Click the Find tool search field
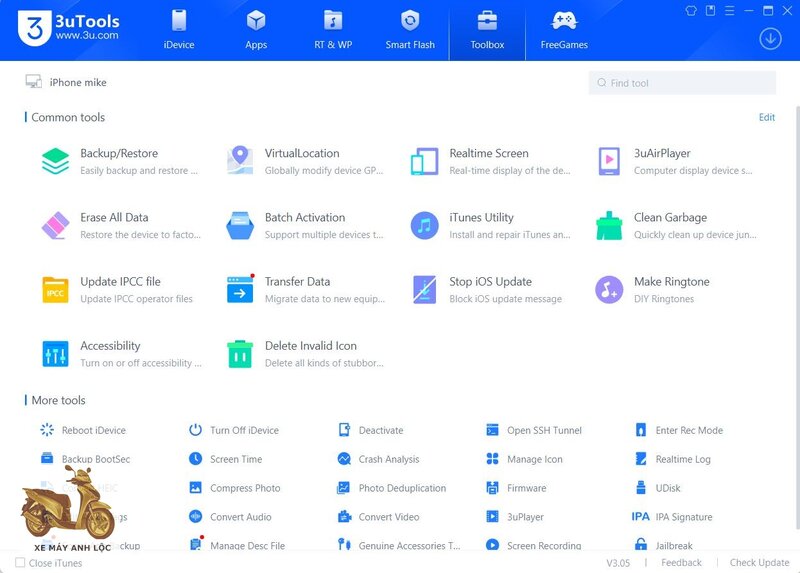Viewport: 800px width, 573px height. pyautogui.click(x=683, y=83)
